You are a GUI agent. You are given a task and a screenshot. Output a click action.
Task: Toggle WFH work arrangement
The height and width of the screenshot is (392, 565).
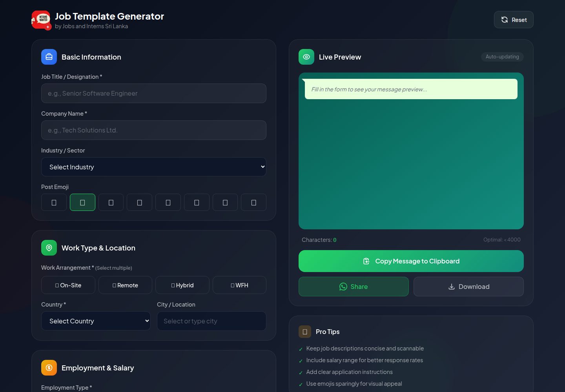(239, 285)
